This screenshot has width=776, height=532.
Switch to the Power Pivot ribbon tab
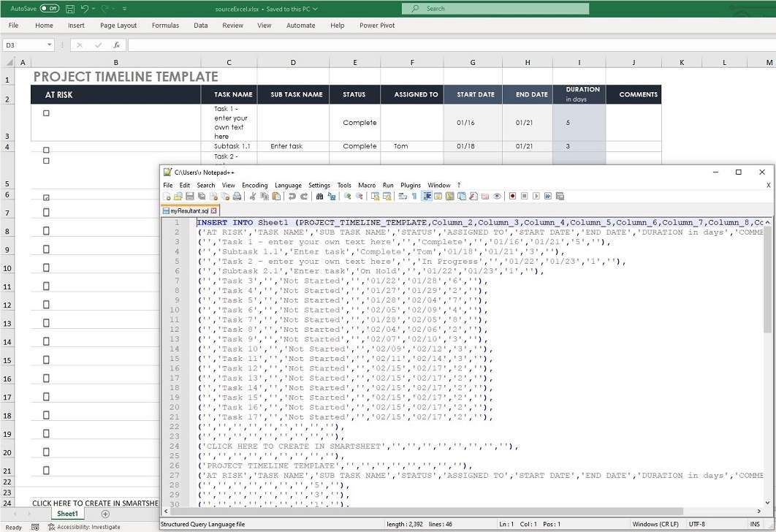(377, 25)
